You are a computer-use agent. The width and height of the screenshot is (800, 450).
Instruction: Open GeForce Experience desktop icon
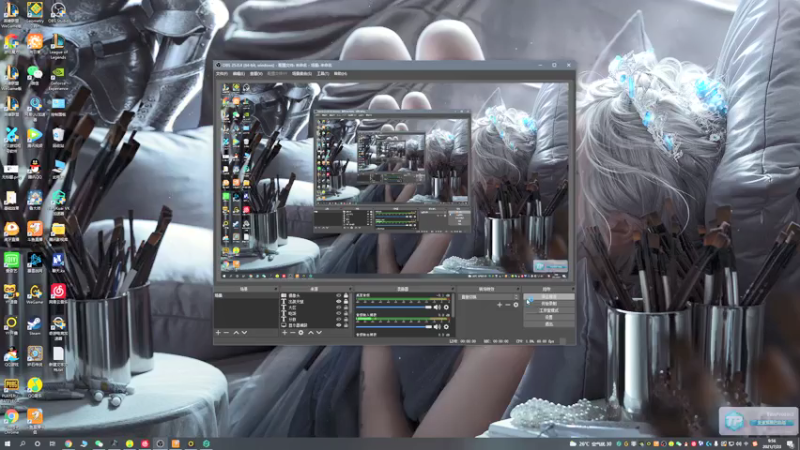point(58,79)
